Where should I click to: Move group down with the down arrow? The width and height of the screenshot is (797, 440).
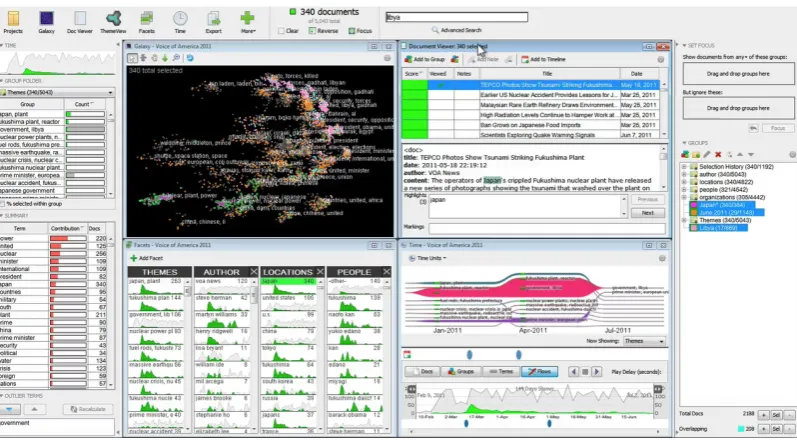(751, 154)
